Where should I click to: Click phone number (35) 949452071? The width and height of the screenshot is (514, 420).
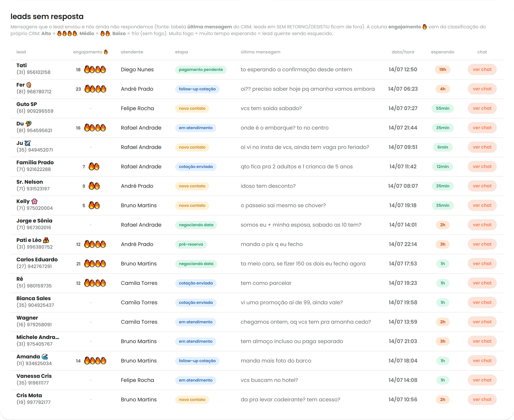(35, 150)
